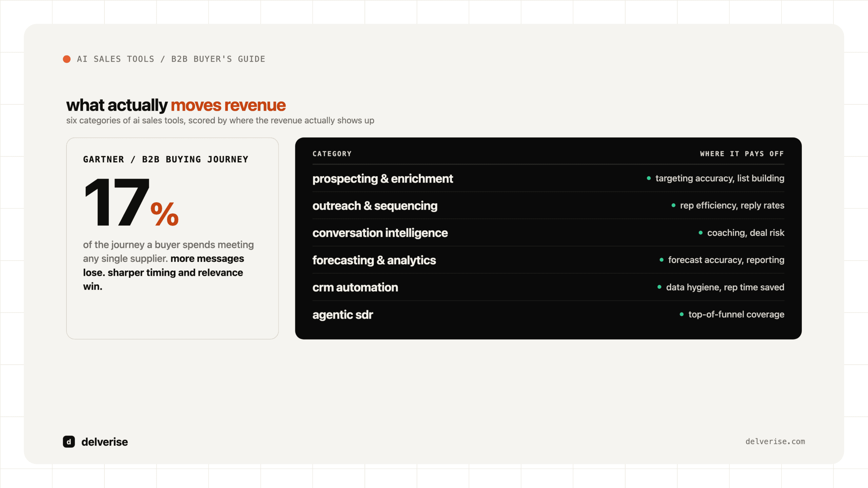The height and width of the screenshot is (488, 868).
Task: Select the agentic sdr category
Action: [342, 314]
